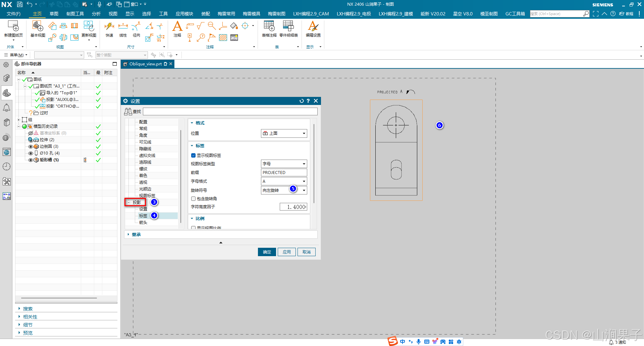The image size is (644, 346).
Task: Open the 旋转符号 dropdown showing 向左旋转
Action: 284,190
